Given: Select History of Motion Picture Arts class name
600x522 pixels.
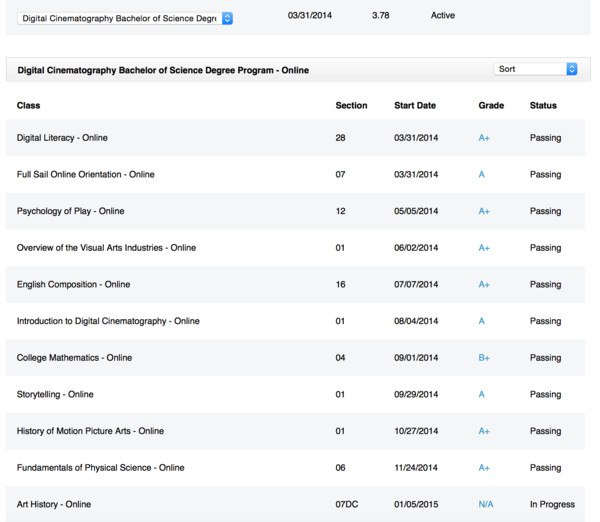Looking at the screenshot, I should [90, 431].
